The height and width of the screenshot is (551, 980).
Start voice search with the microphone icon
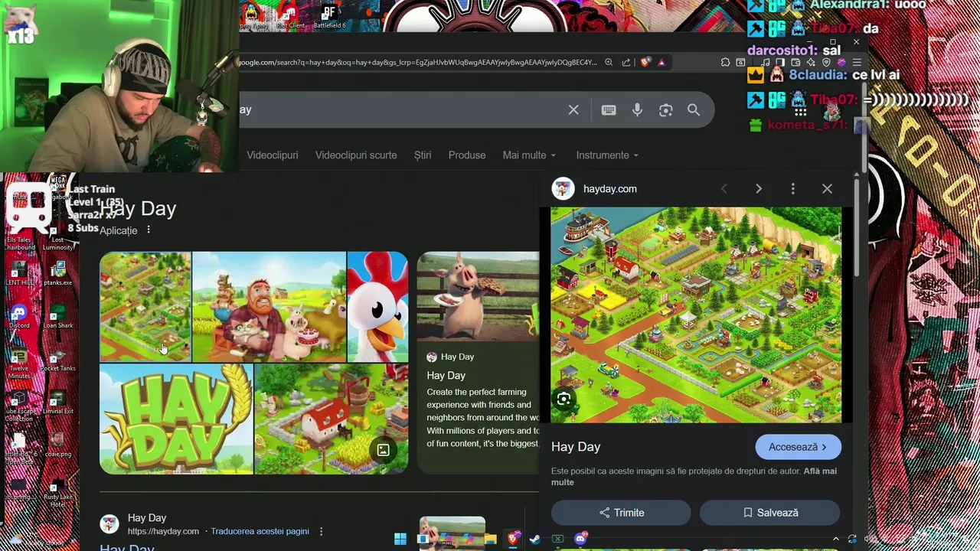[637, 110]
